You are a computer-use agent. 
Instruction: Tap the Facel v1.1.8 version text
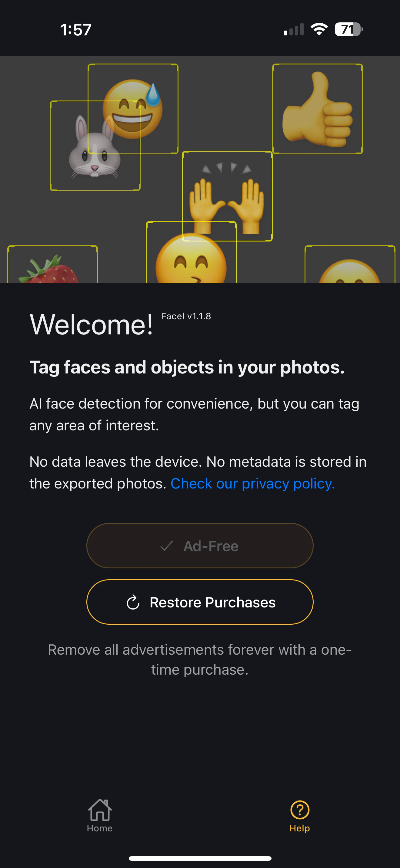pos(186,316)
